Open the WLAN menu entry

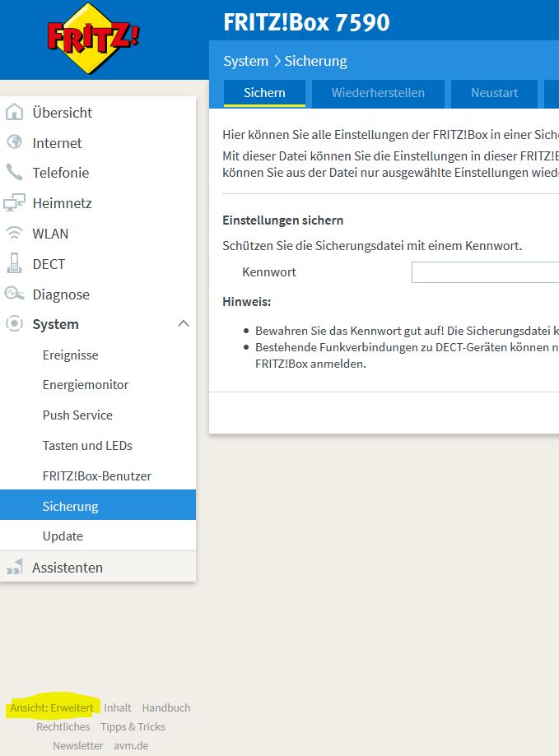point(98,234)
